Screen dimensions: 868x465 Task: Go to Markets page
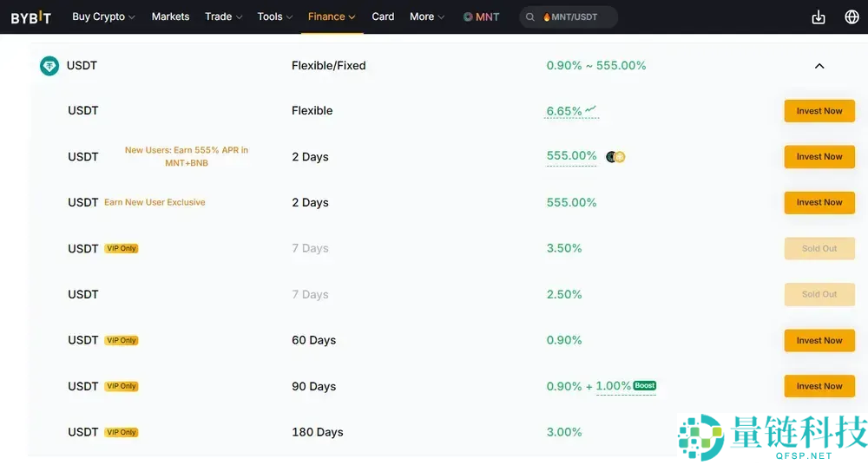click(x=170, y=16)
